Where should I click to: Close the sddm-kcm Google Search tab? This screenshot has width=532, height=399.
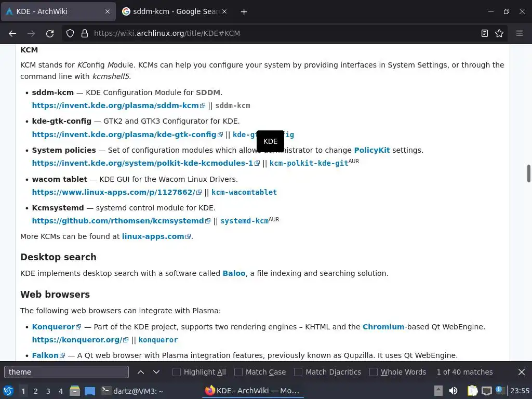pos(224,11)
